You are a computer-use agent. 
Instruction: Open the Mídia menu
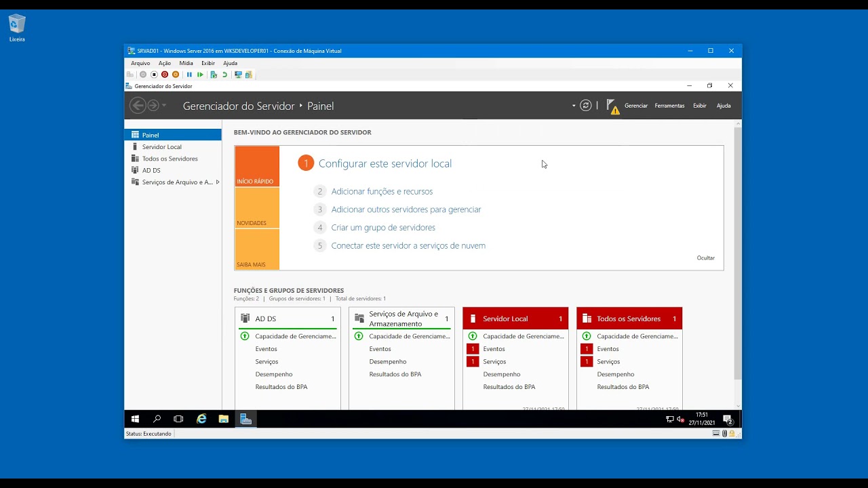coord(186,63)
